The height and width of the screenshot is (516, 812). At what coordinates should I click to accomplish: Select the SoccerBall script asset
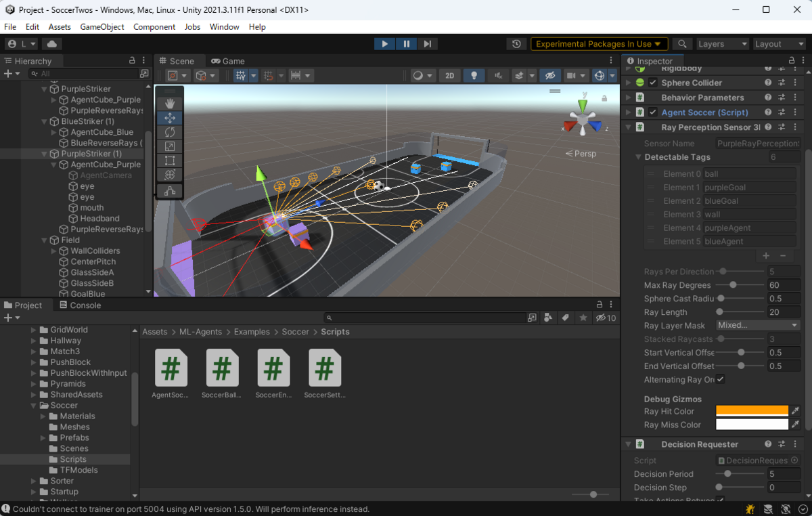pyautogui.click(x=222, y=374)
